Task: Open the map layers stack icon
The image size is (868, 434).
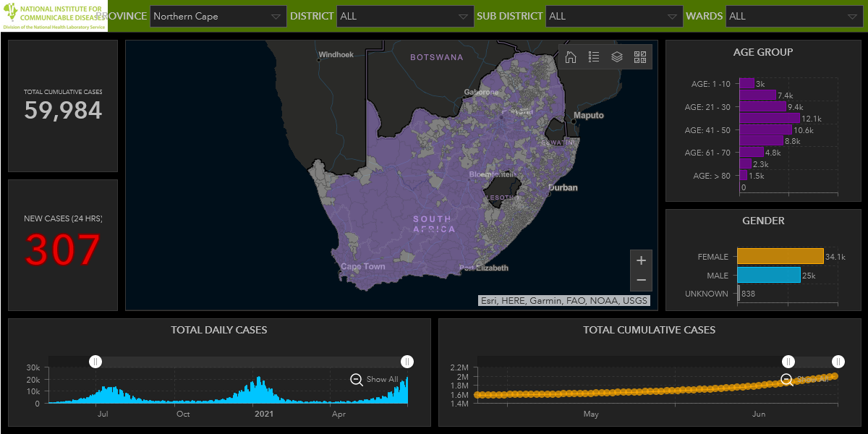Action: point(617,57)
